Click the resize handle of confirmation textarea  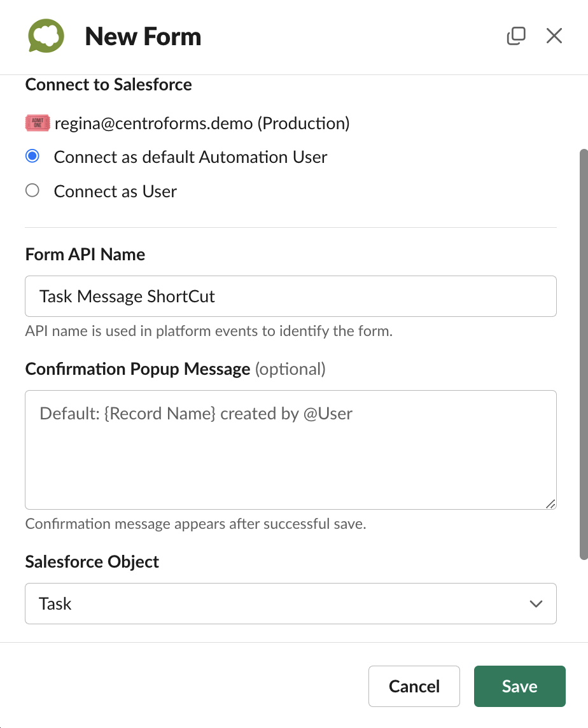550,504
